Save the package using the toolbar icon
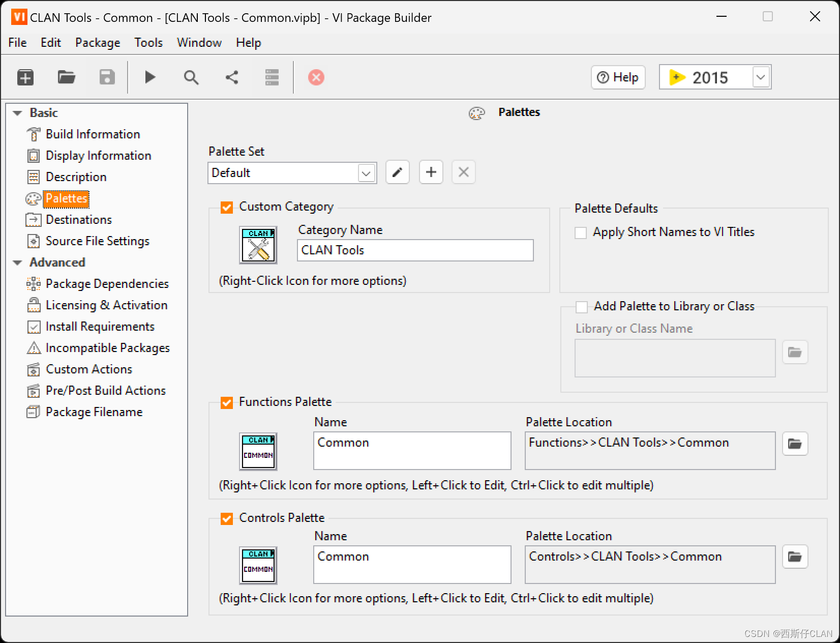Image resolution: width=840 pixels, height=643 pixels. (x=106, y=77)
